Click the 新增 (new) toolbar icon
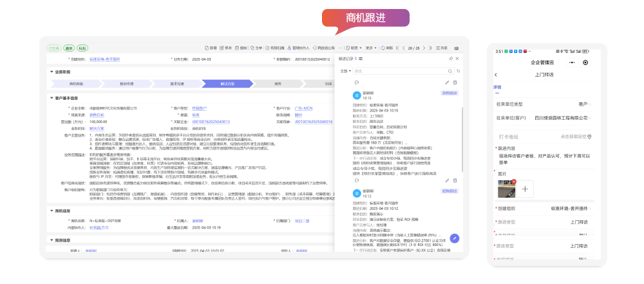Screen dimensions: 644x284 pos(210,48)
